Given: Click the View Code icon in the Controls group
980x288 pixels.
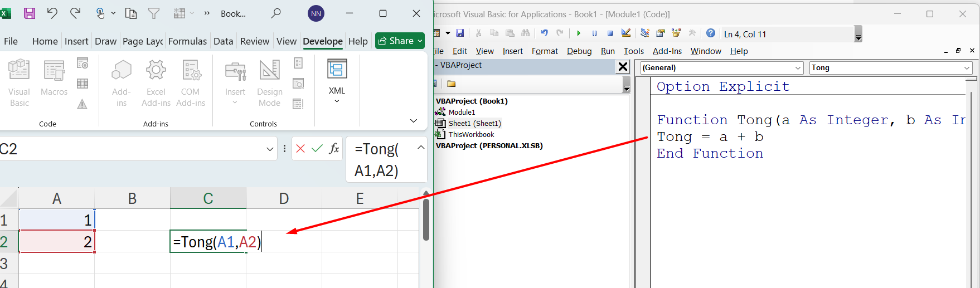Looking at the screenshot, I should [x=298, y=84].
